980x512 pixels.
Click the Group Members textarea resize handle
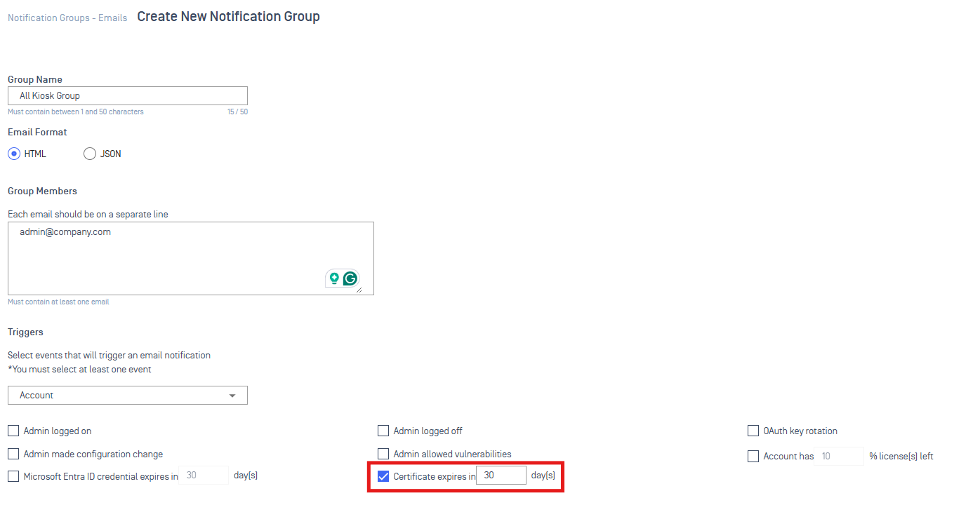pyautogui.click(x=359, y=289)
